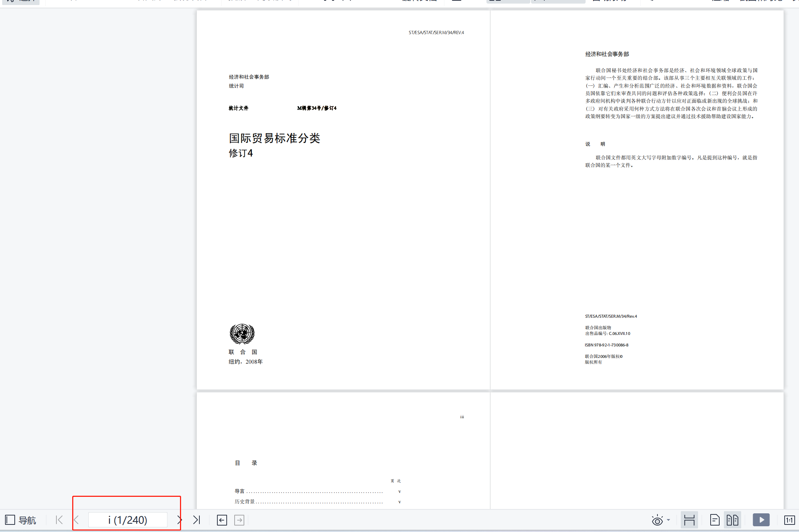This screenshot has height=532, width=799.
Task: Jump to the last page
Action: pyautogui.click(x=196, y=520)
